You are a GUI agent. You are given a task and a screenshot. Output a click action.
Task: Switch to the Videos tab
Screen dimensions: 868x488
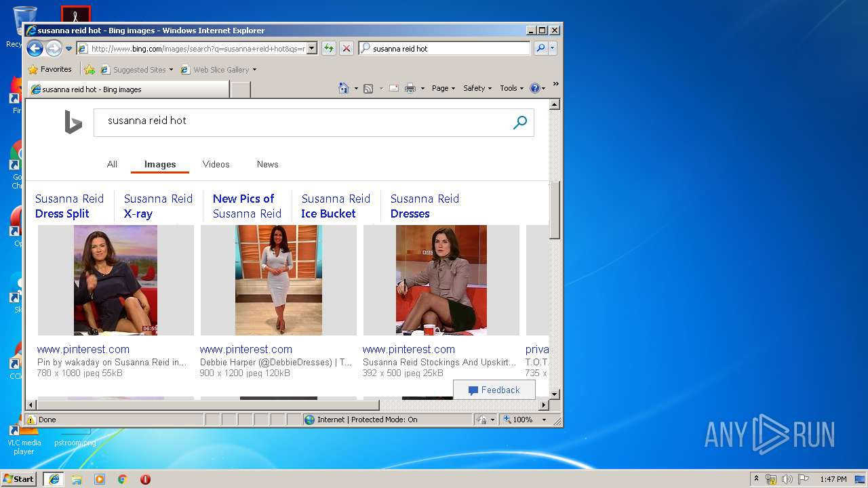(216, 164)
